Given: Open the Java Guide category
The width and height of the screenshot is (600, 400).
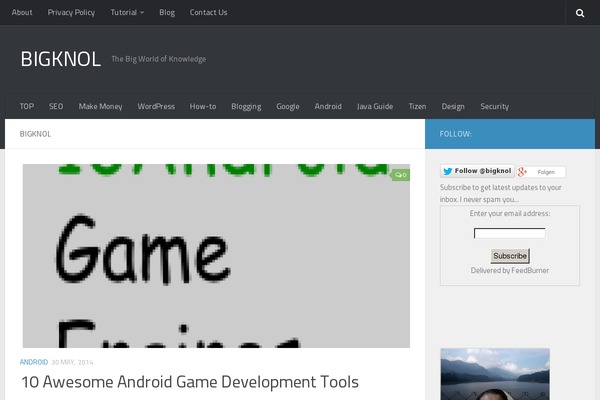Looking at the screenshot, I should [x=375, y=106].
